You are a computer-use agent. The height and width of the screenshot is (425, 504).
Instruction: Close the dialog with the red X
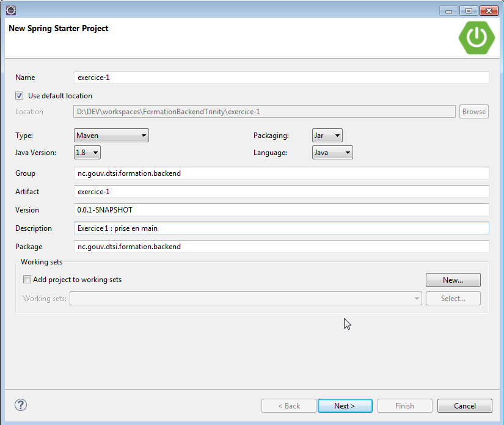[489, 10]
